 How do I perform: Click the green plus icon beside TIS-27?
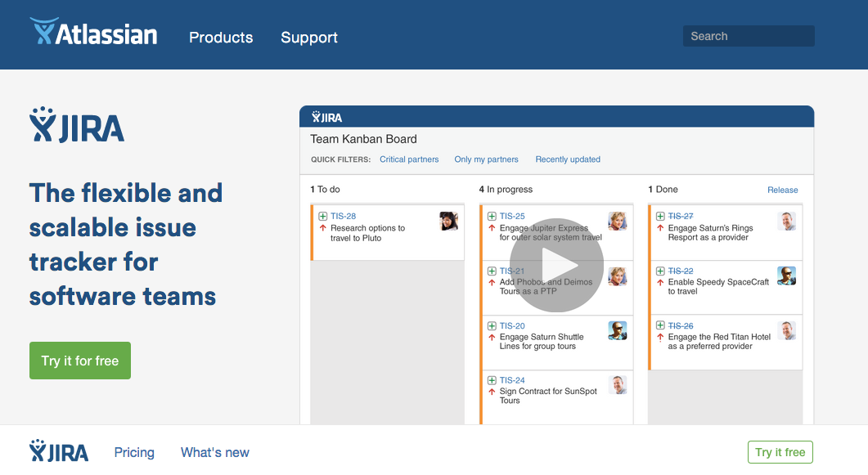pos(660,216)
